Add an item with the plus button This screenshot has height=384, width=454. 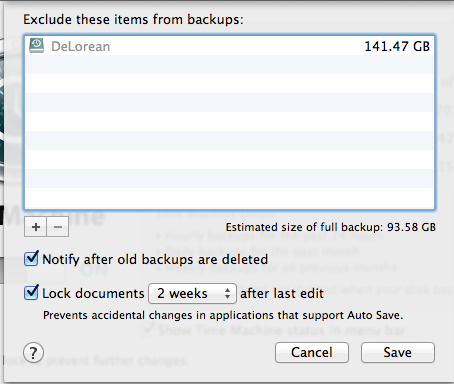tap(36, 227)
